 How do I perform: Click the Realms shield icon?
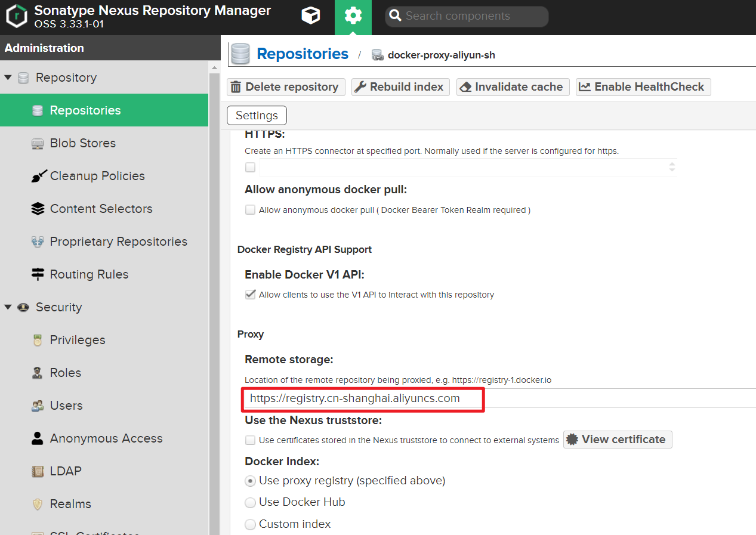pyautogui.click(x=38, y=504)
